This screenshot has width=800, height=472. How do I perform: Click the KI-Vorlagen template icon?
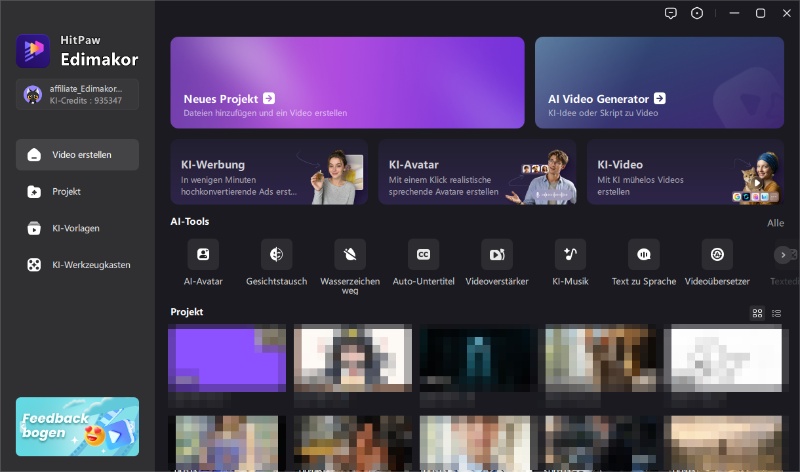[x=34, y=228]
